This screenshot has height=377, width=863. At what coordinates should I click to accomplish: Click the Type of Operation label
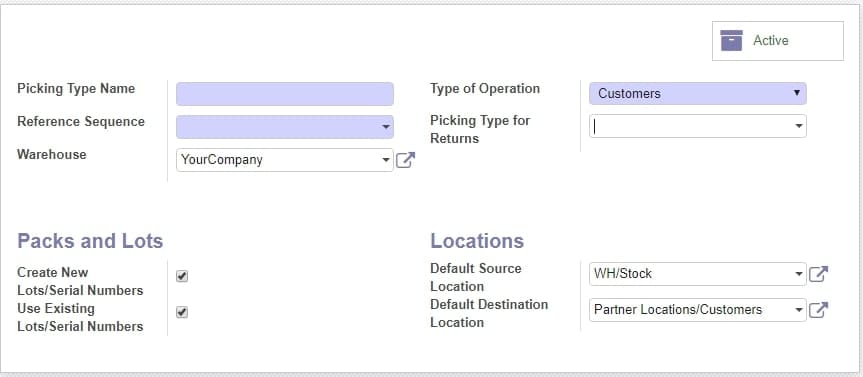(485, 89)
